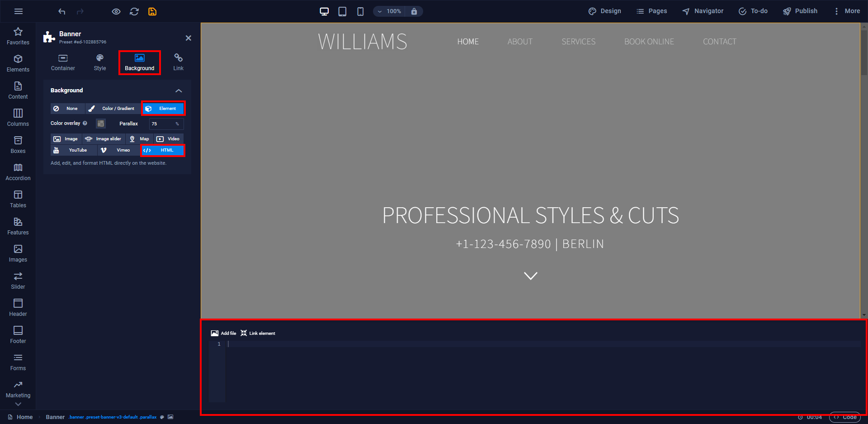Set background type to Color / Gradient

click(x=113, y=109)
